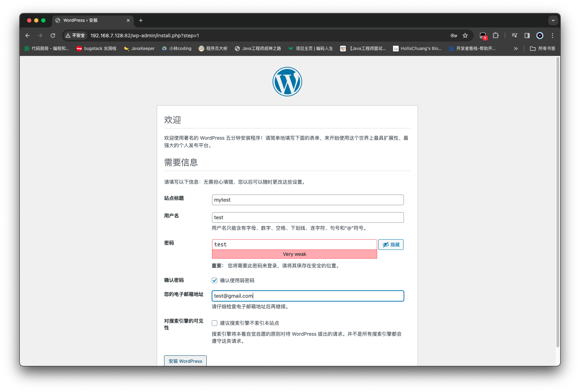580x392 pixels.
Task: Open the 【Java工程师面试 bookmark
Action: click(363, 49)
